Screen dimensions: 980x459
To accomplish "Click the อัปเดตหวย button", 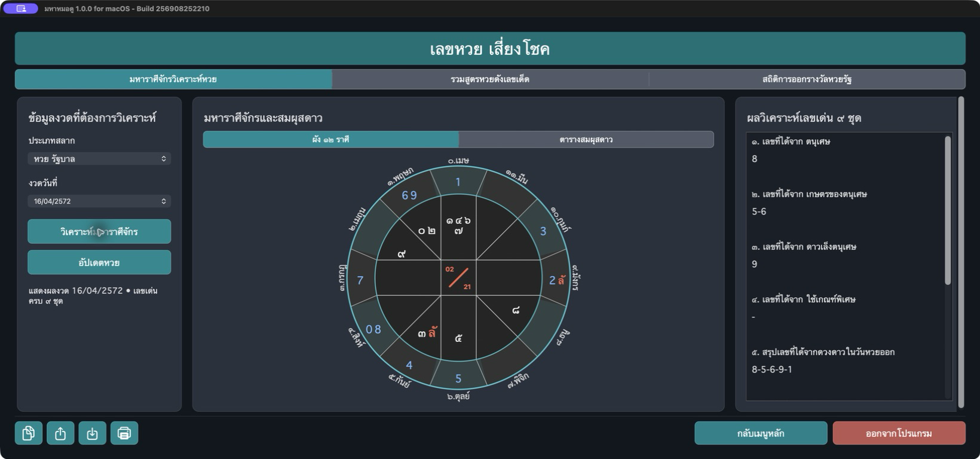I will pyautogui.click(x=99, y=262).
